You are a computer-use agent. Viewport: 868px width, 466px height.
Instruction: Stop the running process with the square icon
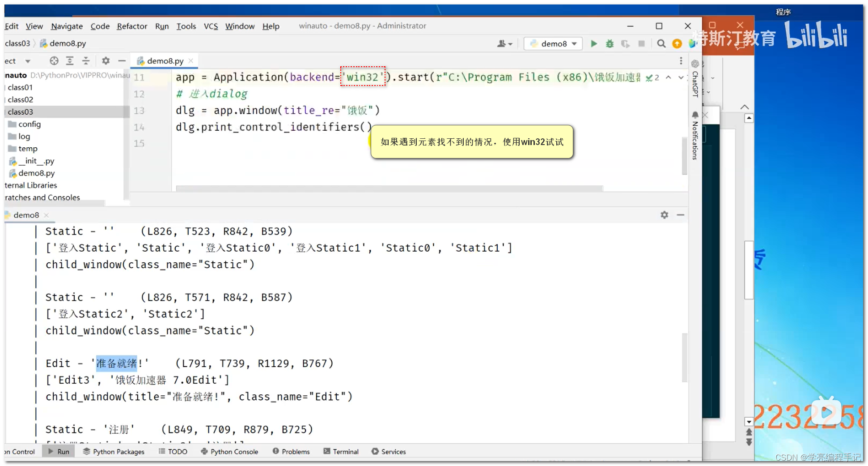point(642,43)
